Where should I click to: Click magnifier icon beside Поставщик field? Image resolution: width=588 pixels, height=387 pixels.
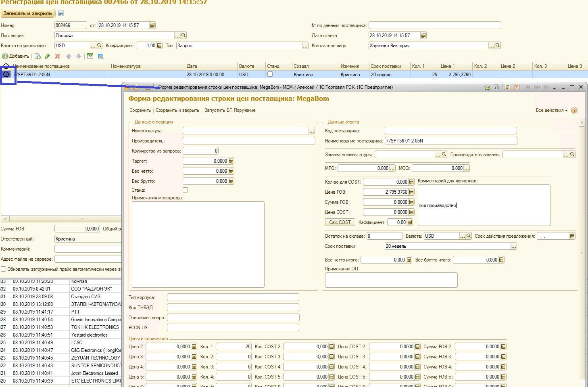[x=183, y=36]
